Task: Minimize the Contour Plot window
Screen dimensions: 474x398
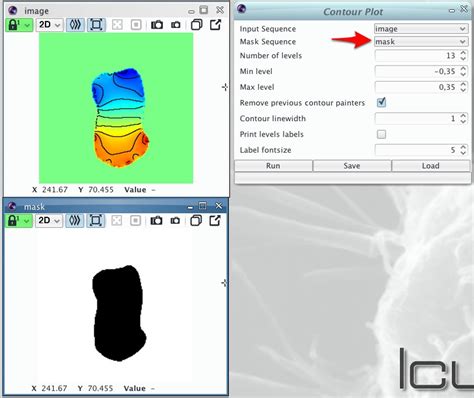Action: coord(452,11)
